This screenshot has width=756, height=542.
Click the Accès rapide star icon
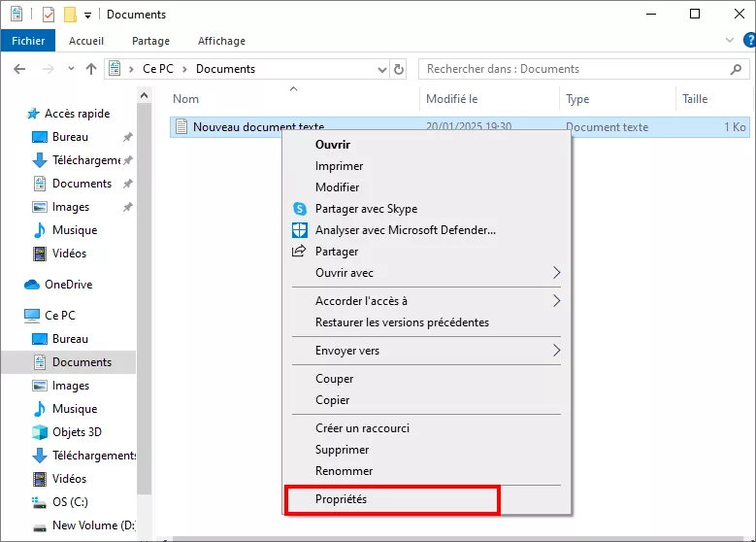point(33,114)
